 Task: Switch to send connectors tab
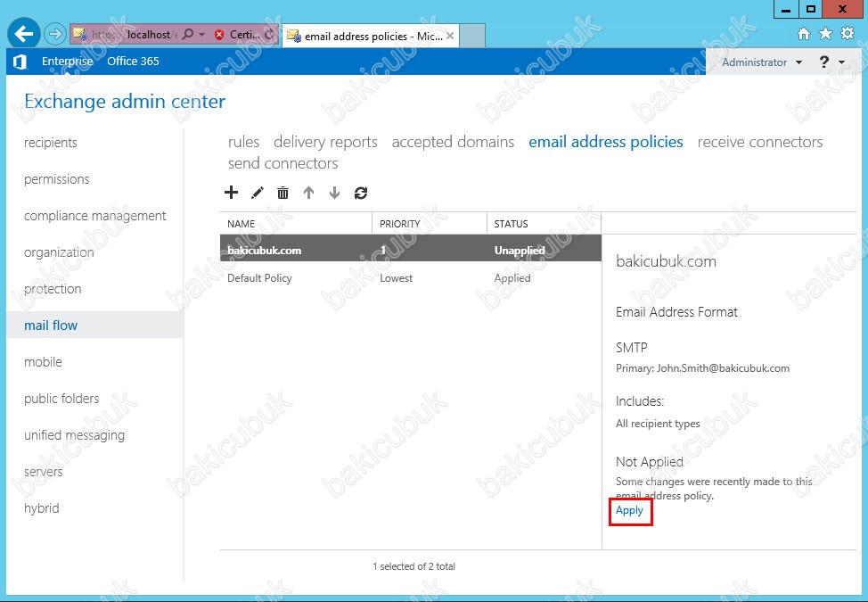[283, 163]
